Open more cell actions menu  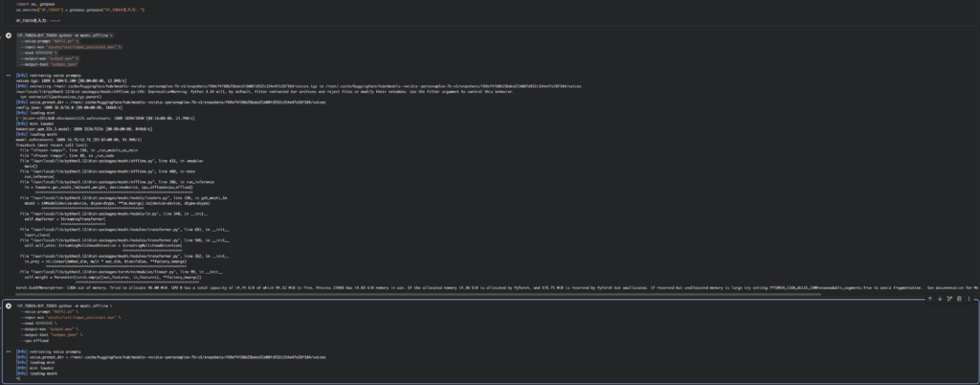pos(969,299)
